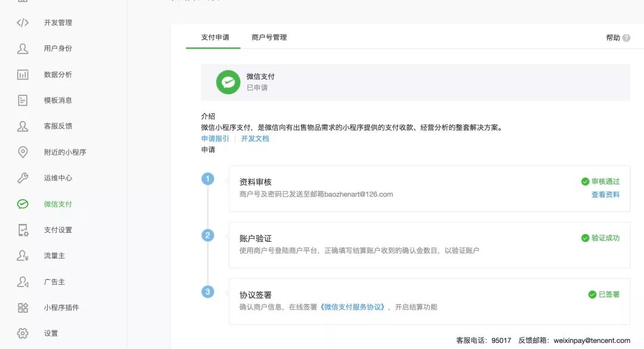Click the green 微信支付 sidebar icon

[x=23, y=204]
